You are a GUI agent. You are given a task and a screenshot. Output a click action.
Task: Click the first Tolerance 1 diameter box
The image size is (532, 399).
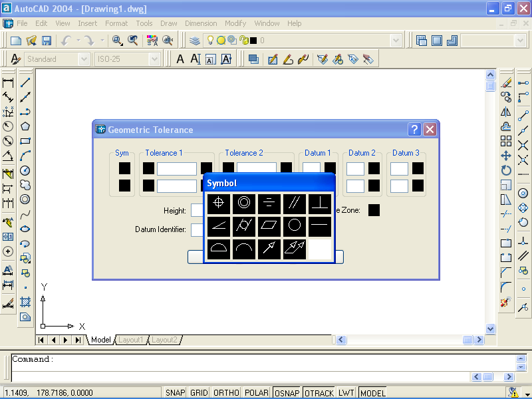click(x=148, y=168)
